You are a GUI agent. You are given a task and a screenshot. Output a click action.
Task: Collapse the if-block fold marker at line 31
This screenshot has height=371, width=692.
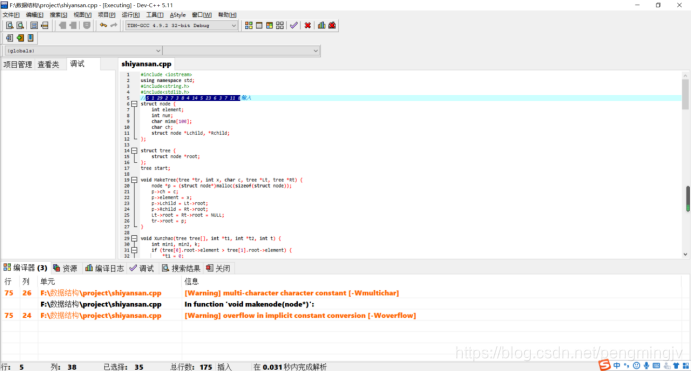tap(134, 250)
